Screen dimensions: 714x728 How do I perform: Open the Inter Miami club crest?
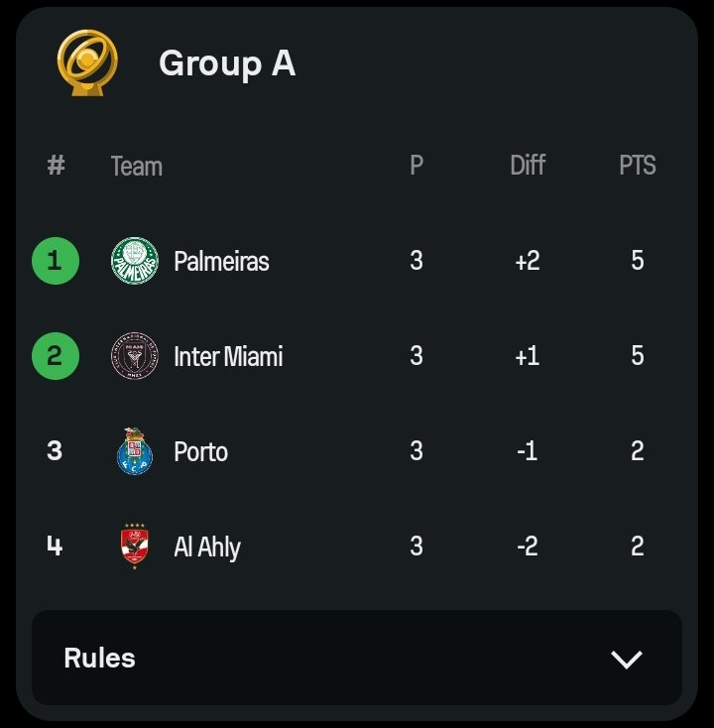(135, 356)
